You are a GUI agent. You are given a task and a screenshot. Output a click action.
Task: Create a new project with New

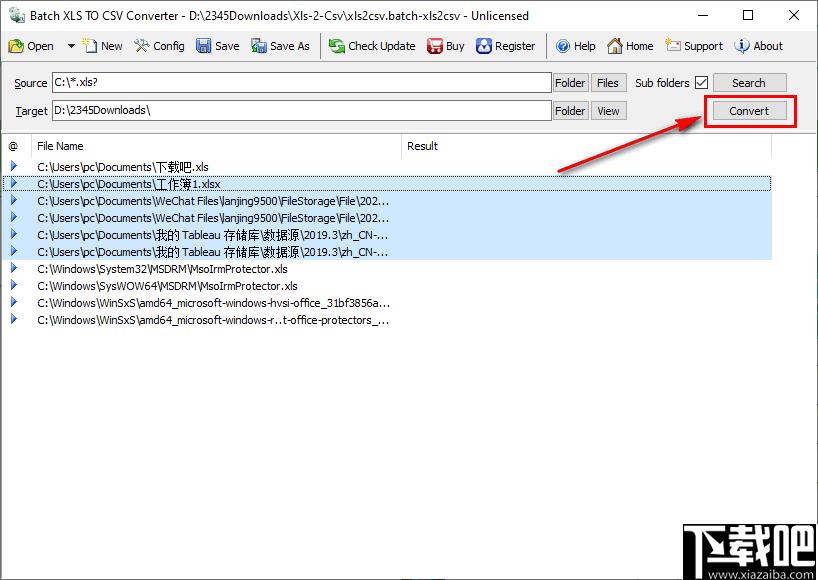coord(103,46)
